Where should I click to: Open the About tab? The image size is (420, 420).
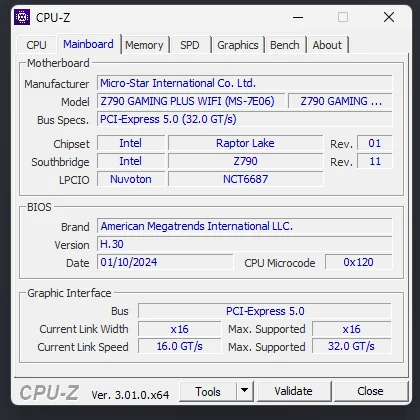[x=327, y=45]
